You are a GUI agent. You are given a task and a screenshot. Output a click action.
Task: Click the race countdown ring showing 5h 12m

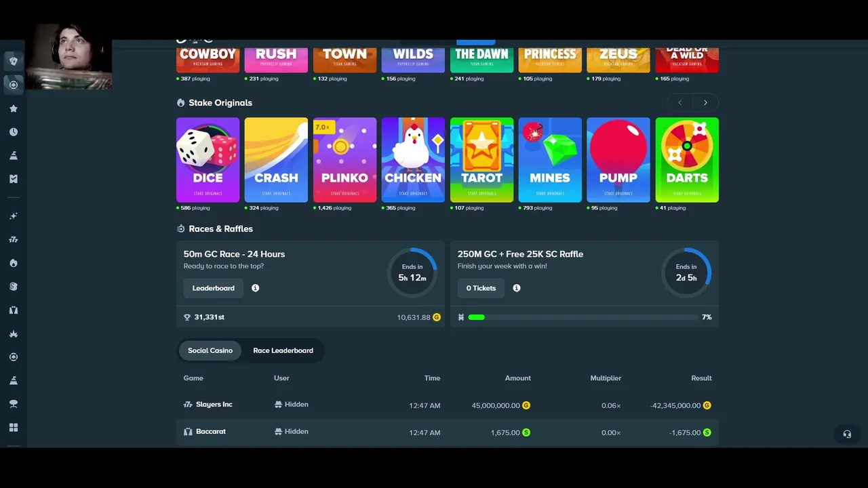[x=412, y=272]
